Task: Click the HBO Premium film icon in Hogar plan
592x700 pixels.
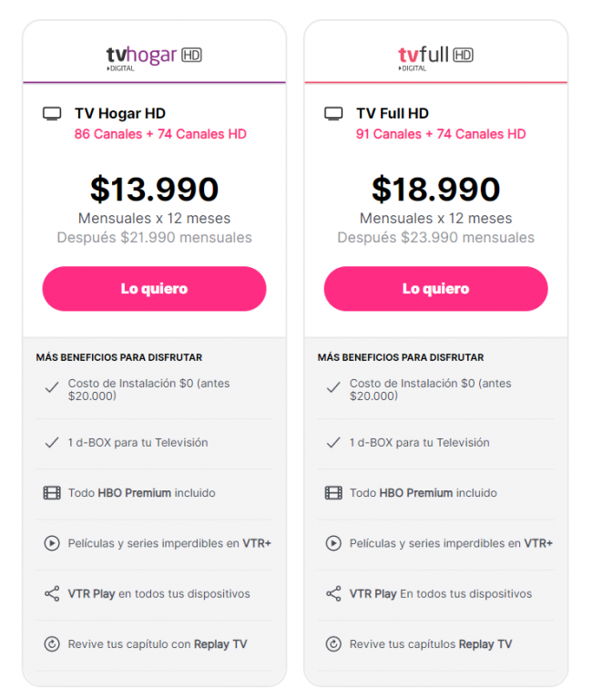Action: pyautogui.click(x=52, y=493)
